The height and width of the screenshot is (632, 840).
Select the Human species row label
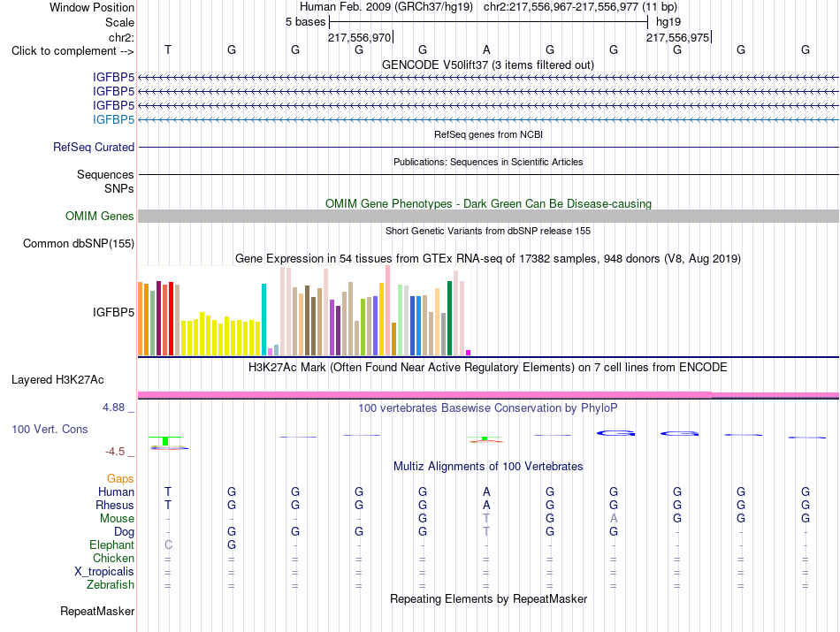tap(116, 491)
